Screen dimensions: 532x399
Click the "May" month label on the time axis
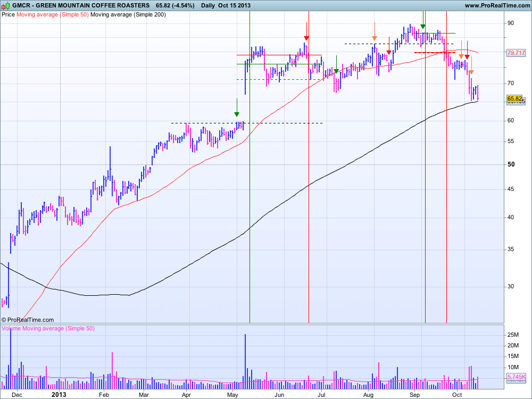click(x=232, y=395)
